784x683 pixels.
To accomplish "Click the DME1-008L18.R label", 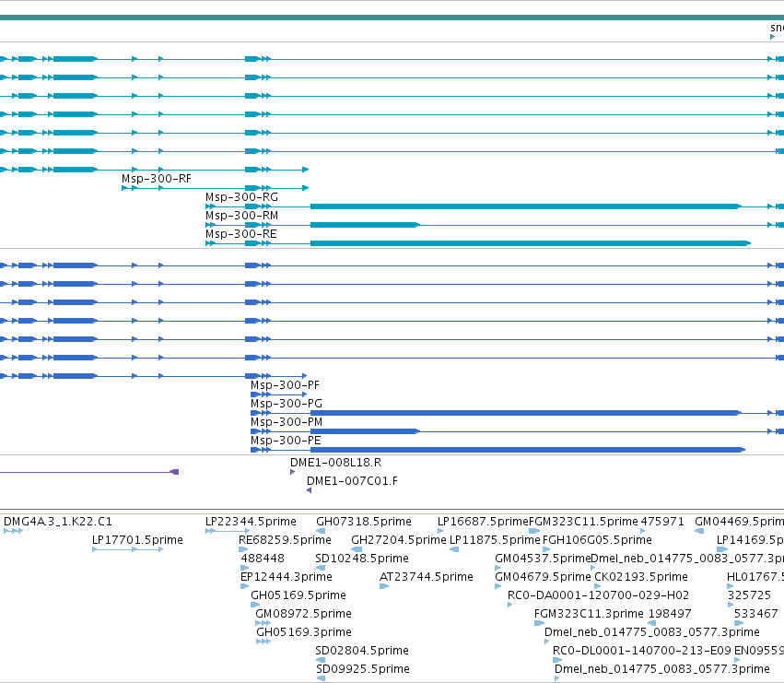I will point(336,463).
